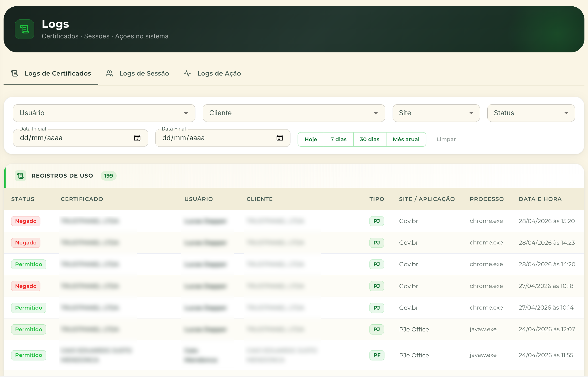This screenshot has width=588, height=378.
Task: Click the Logs page title
Action: pyautogui.click(x=55, y=24)
